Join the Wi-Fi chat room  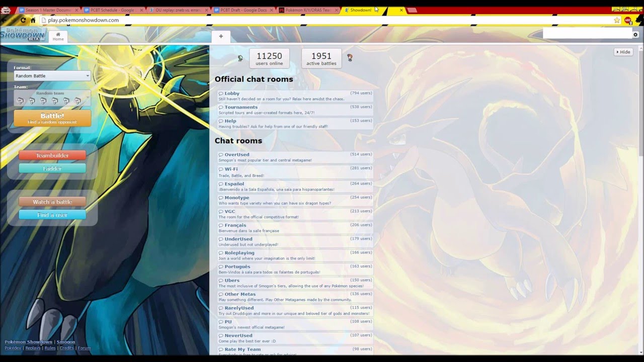(x=295, y=172)
